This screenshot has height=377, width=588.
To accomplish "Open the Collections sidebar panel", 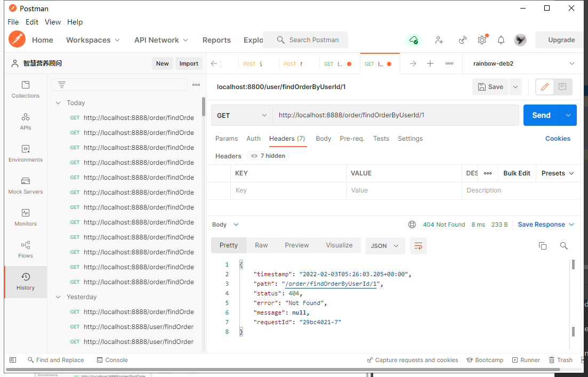I will (x=26, y=90).
